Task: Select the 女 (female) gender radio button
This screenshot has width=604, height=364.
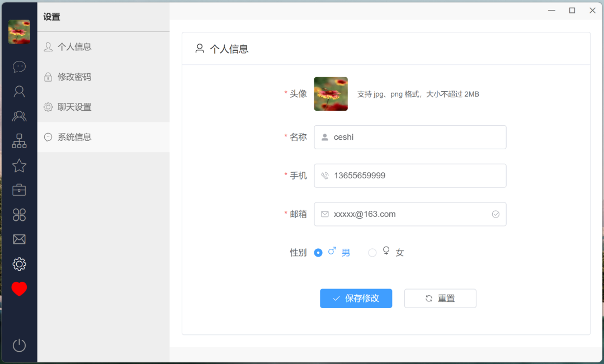Action: click(x=372, y=253)
